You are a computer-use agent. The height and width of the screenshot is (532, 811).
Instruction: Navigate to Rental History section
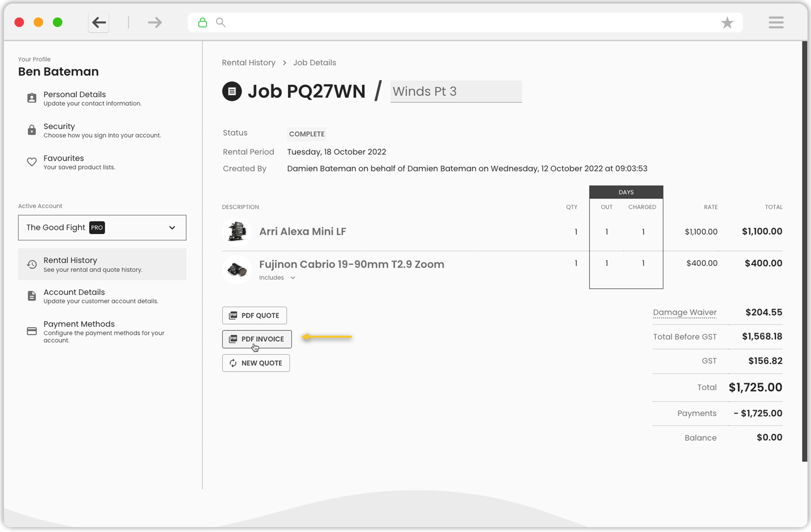[102, 264]
